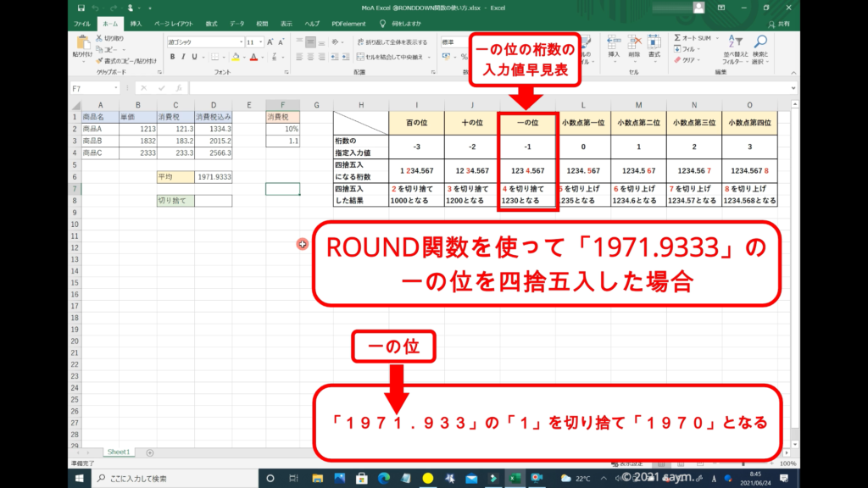Viewport: 868px width, 488px height.
Task: Click the format painter brush icon
Action: pos(100,60)
